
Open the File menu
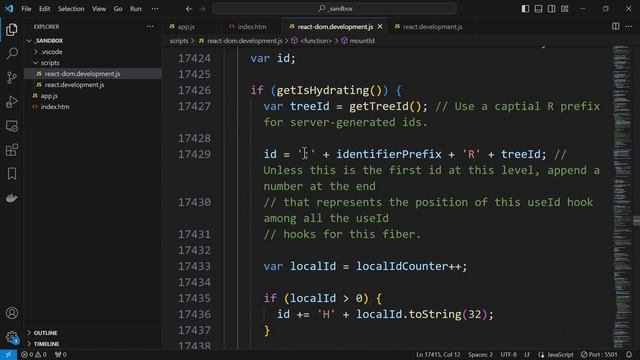(x=26, y=9)
